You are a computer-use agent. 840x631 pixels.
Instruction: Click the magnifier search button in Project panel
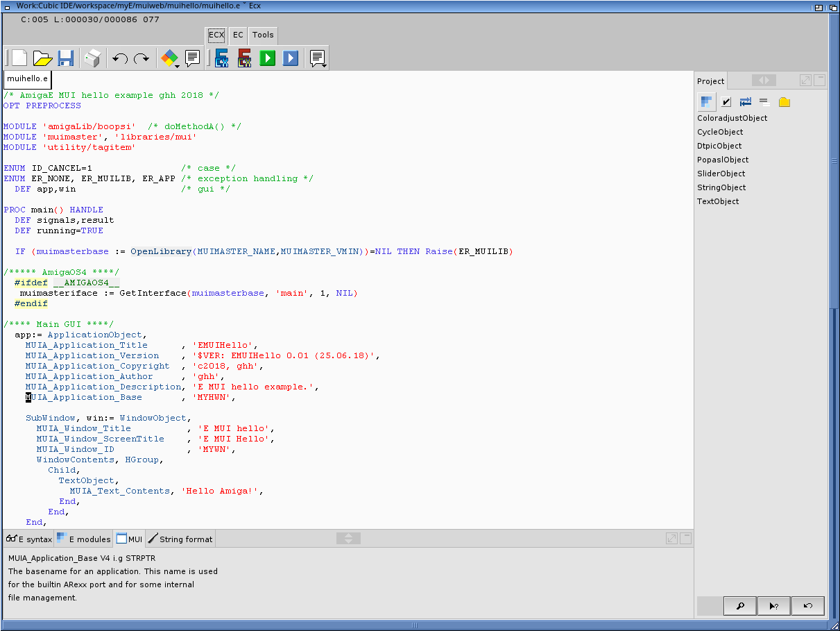(739, 606)
